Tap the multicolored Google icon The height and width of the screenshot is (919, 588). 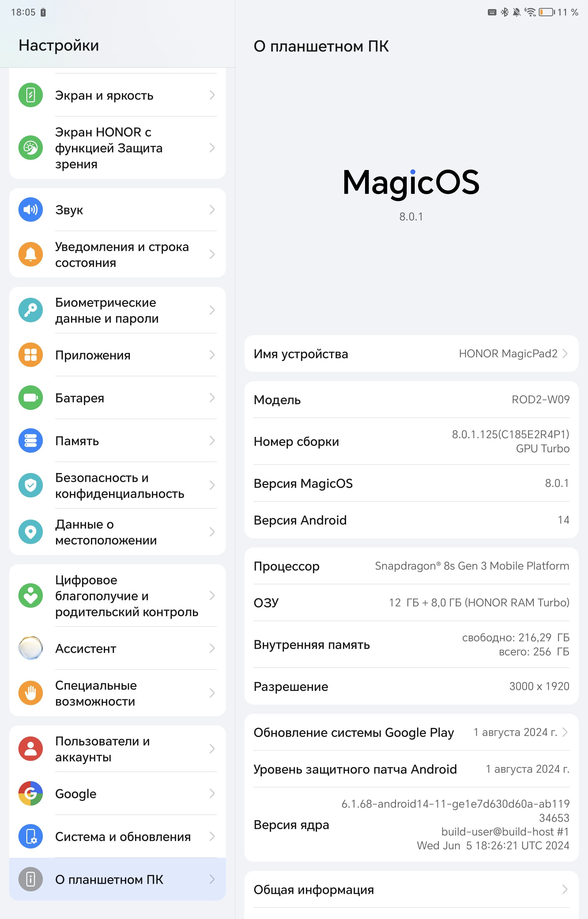pos(31,793)
